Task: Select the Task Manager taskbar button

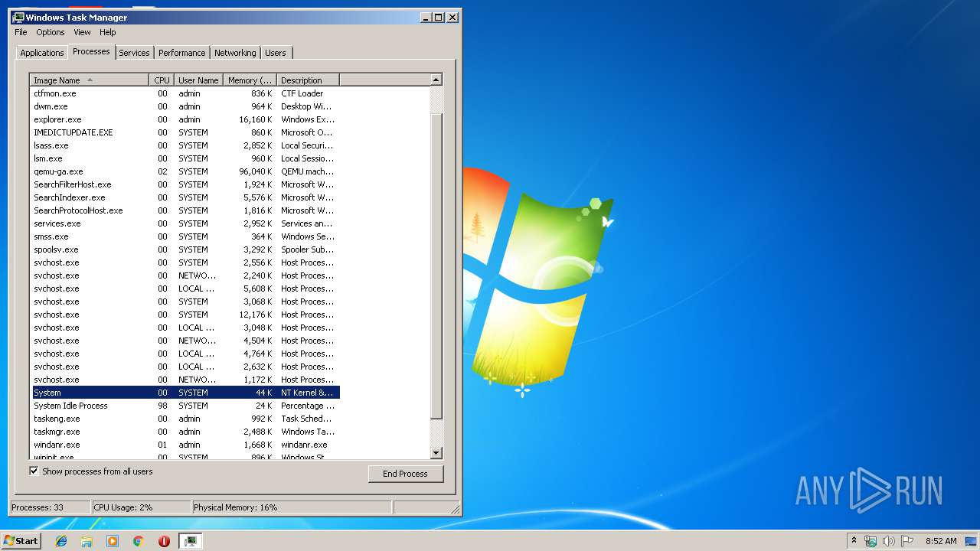Action: (191, 541)
